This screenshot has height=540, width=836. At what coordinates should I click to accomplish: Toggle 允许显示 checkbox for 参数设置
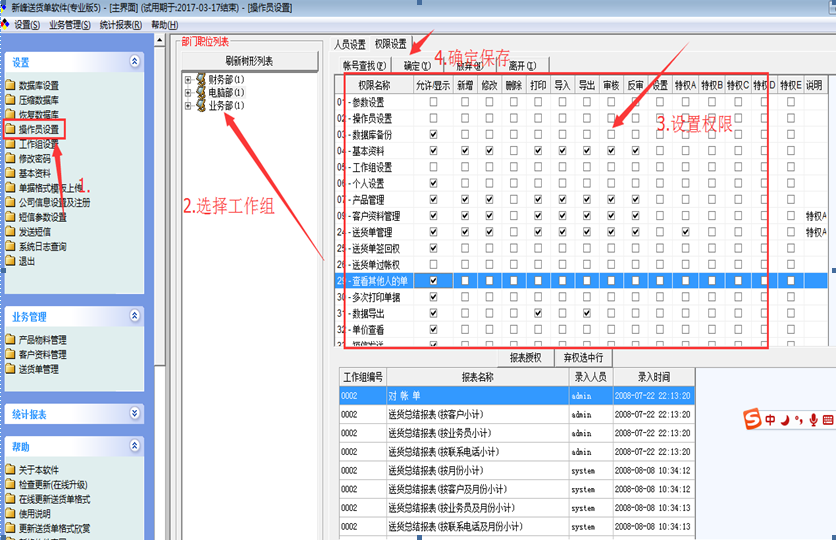pos(433,101)
